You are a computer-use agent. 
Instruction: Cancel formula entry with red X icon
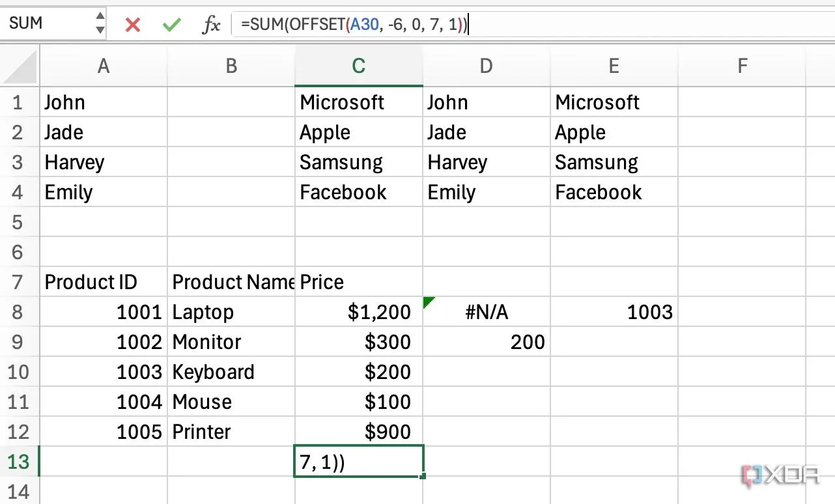pos(133,25)
